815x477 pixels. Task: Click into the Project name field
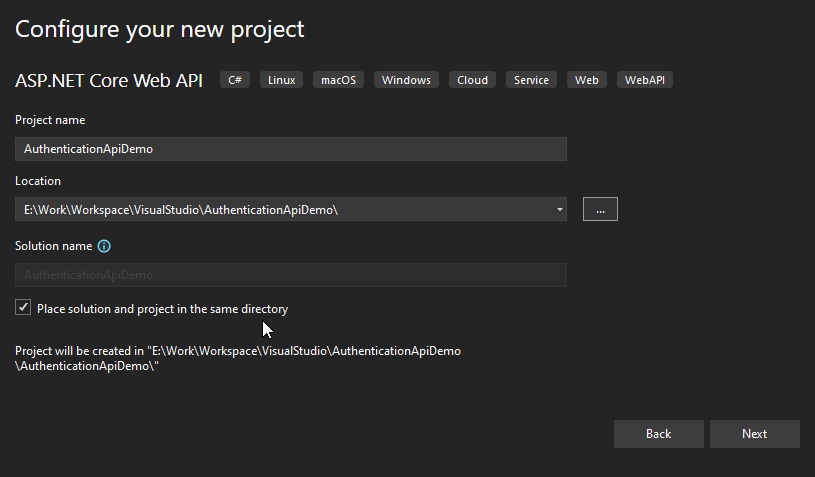pos(290,149)
